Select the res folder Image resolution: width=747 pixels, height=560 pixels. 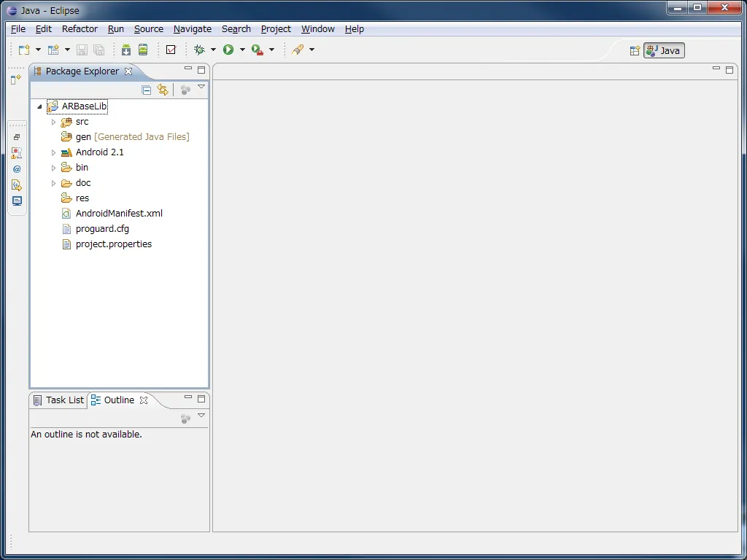pos(75,198)
